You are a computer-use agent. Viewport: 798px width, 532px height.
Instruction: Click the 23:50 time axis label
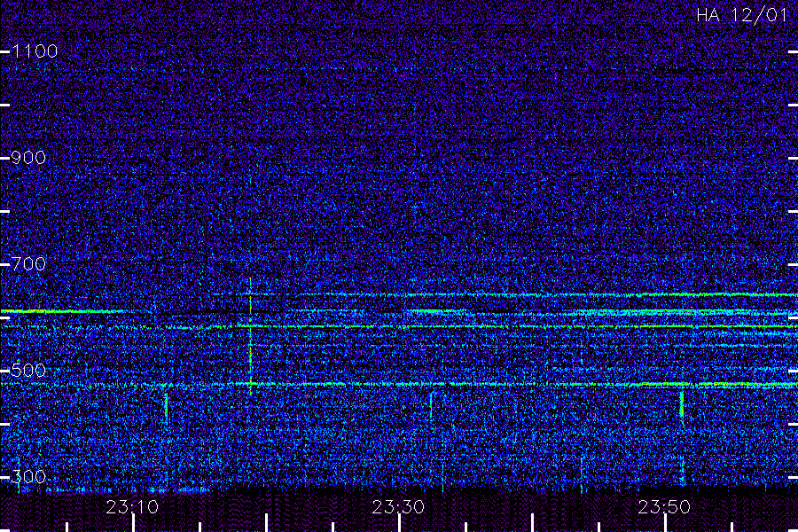click(664, 507)
